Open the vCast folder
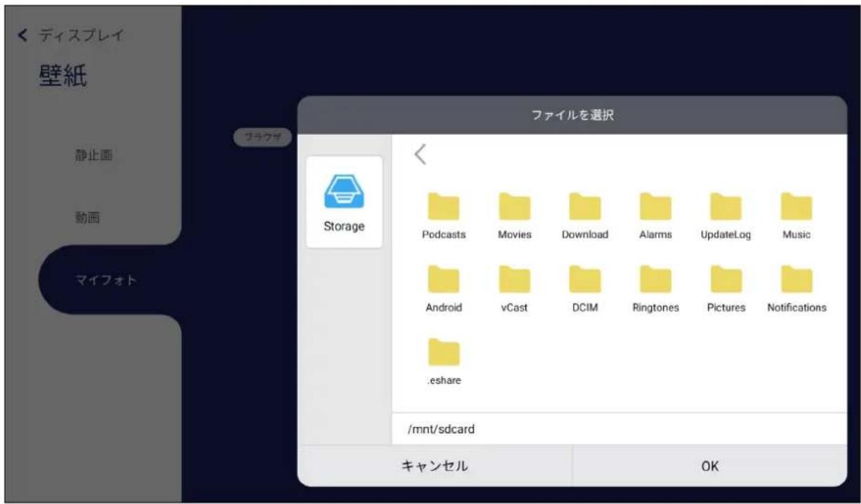Screen dimensions: 861x504 (515, 288)
